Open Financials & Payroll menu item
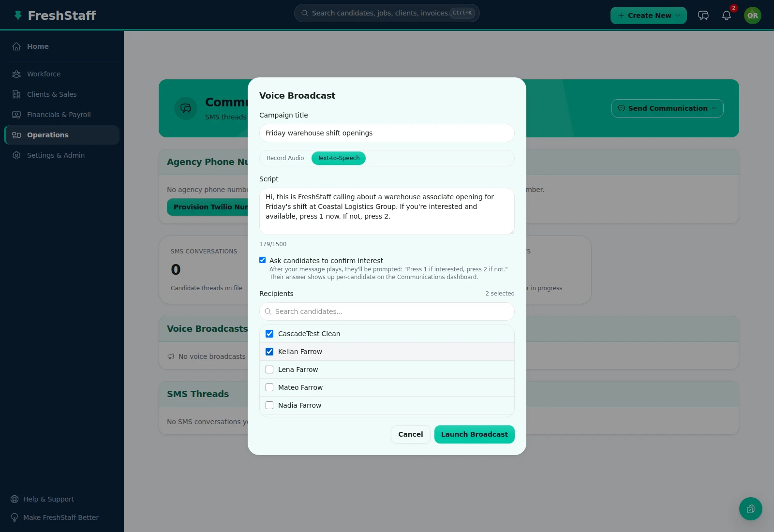The image size is (774, 532). pos(62,115)
